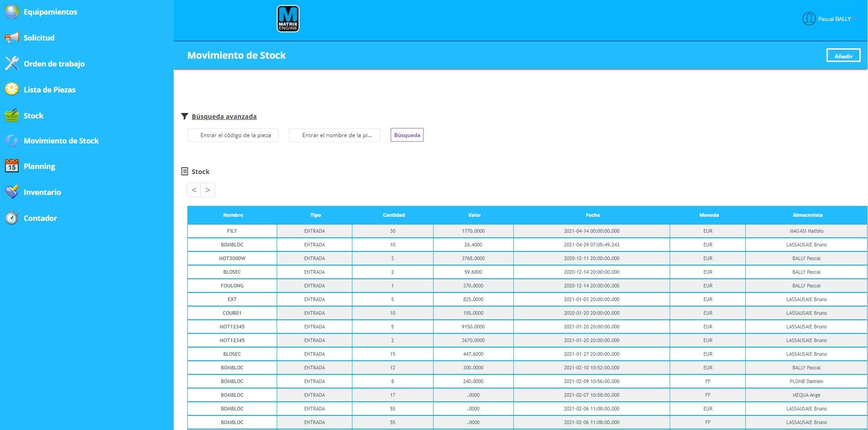The image size is (868, 430).
Task: Open Orden de trabajo via the wrench icon
Action: [11, 63]
